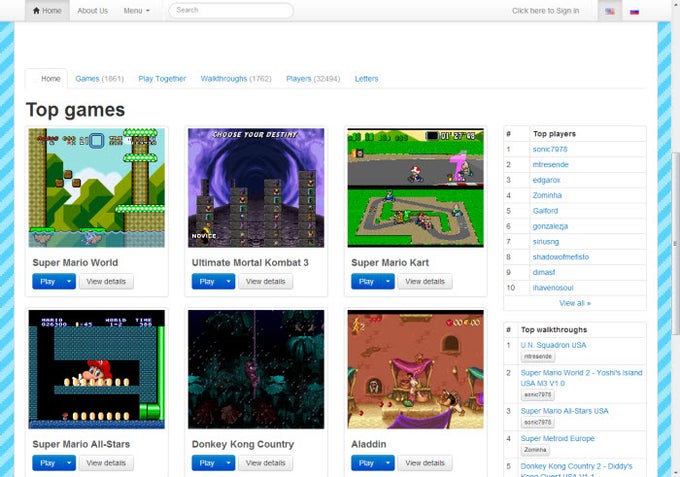
Task: Open Super Metroid Europe walkthrough
Action: pos(557,438)
